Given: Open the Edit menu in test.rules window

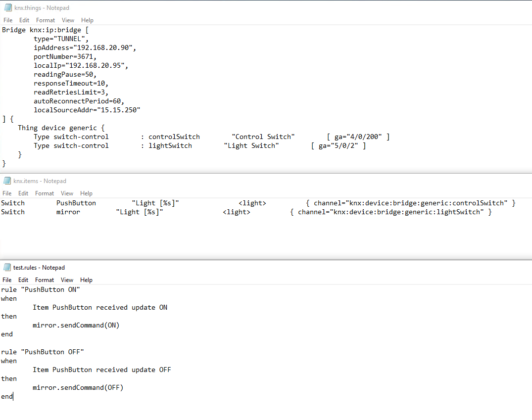Looking at the screenshot, I should coord(23,280).
